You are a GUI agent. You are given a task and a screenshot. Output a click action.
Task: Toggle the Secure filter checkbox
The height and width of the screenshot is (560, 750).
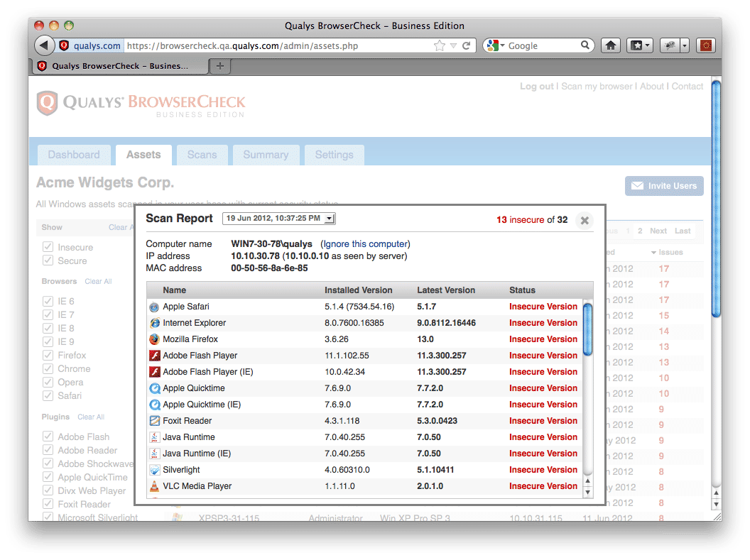point(48,260)
